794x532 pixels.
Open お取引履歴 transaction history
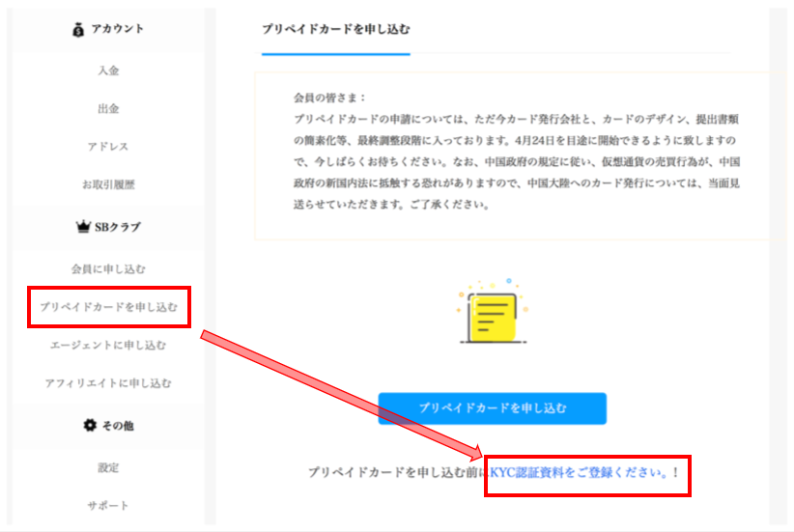click(x=108, y=184)
